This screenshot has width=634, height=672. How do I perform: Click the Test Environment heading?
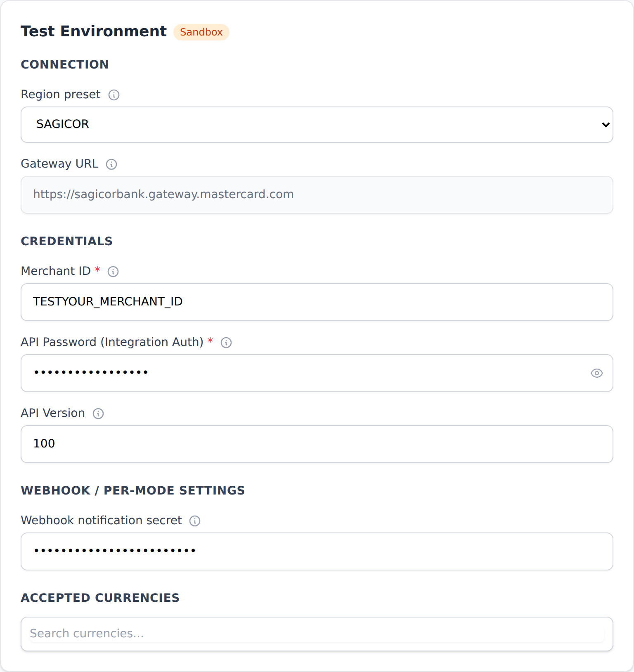point(94,31)
